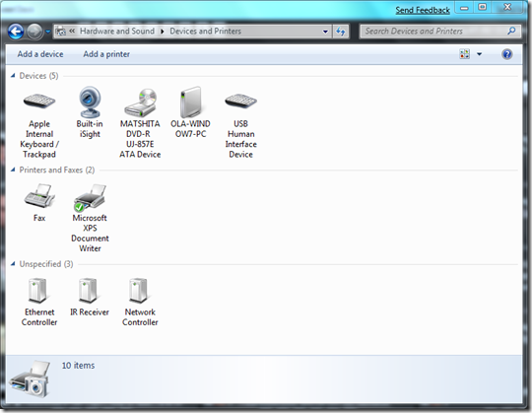Viewport: 532px width, 413px height.
Task: Minimize the Devices and Printers window
Action: [x=464, y=8]
